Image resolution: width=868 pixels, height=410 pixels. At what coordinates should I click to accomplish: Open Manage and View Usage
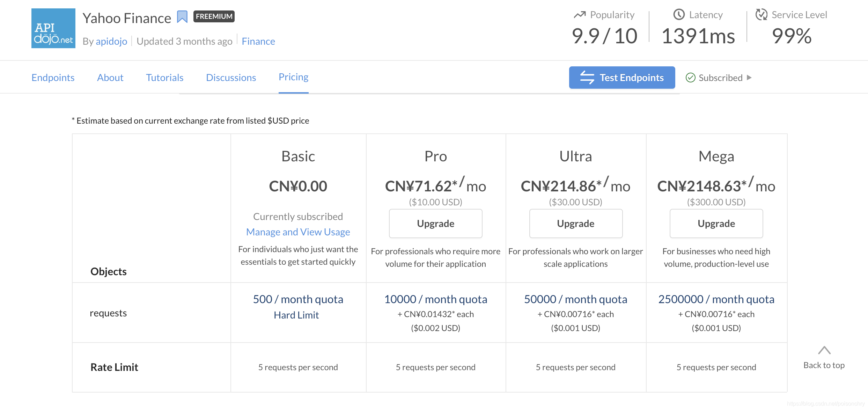click(x=298, y=232)
